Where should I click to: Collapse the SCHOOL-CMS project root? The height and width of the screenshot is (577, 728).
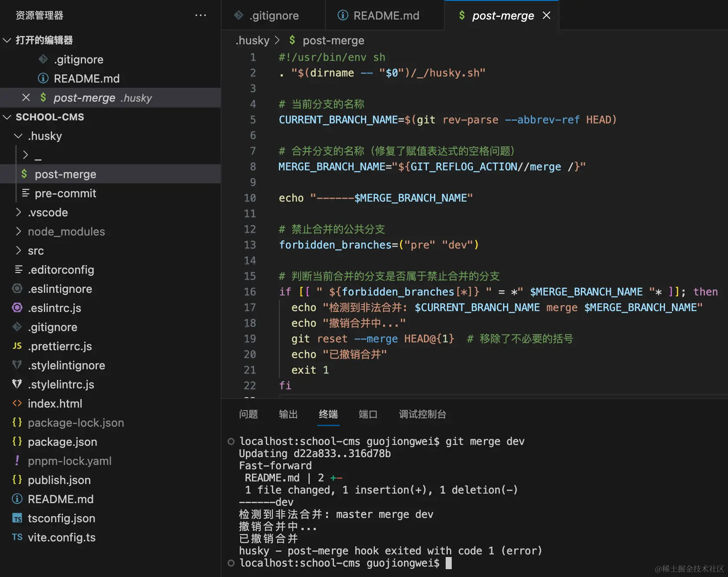[x=7, y=117]
